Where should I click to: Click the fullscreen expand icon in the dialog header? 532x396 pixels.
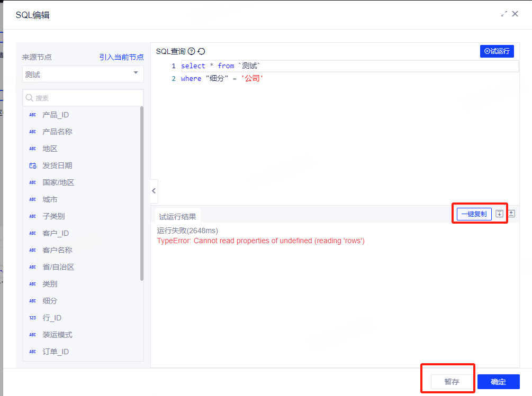click(x=504, y=14)
